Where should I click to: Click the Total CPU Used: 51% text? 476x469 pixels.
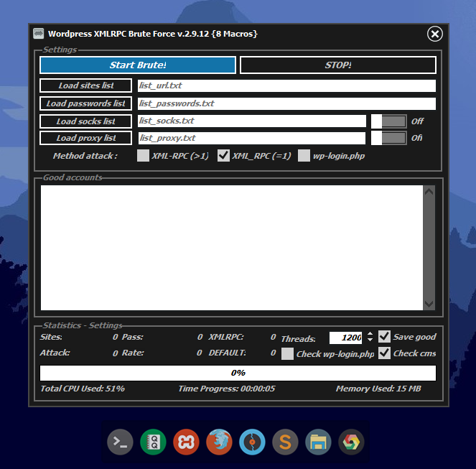(x=83, y=389)
